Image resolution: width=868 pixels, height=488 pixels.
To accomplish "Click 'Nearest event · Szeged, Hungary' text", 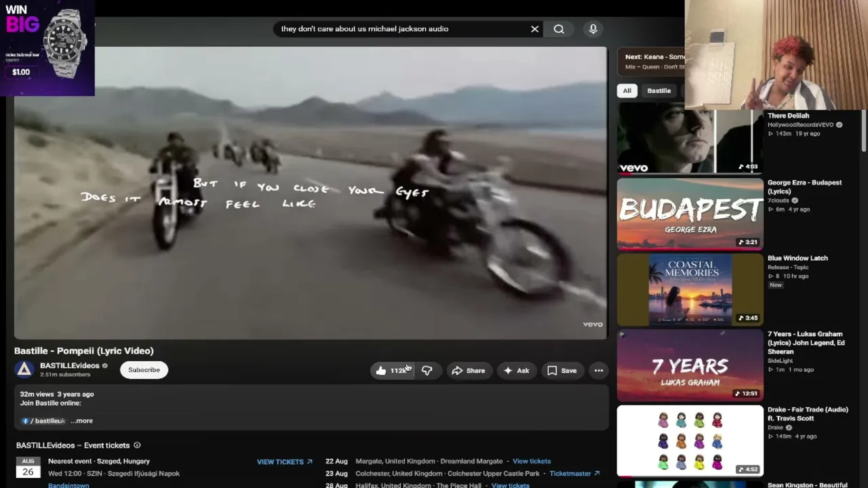I will coord(99,462).
